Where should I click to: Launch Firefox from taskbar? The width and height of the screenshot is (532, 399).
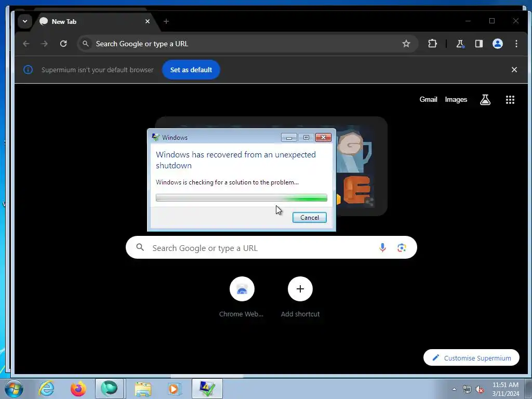tap(78, 389)
